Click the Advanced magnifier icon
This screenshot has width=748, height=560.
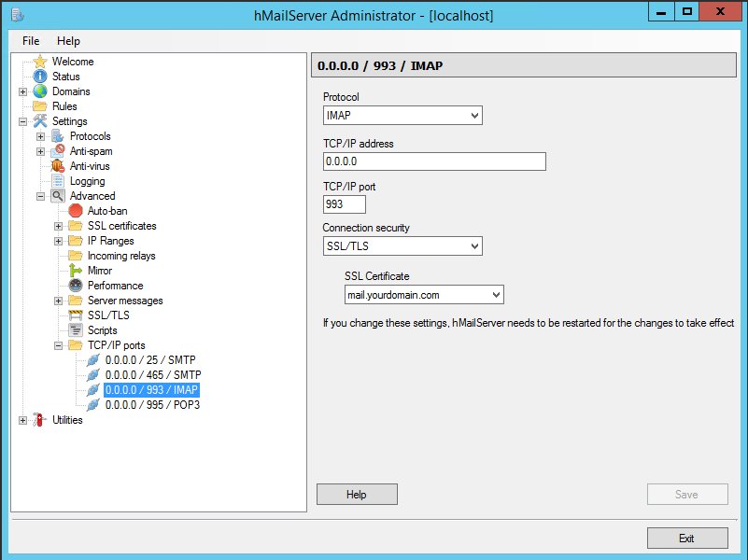click(x=58, y=196)
